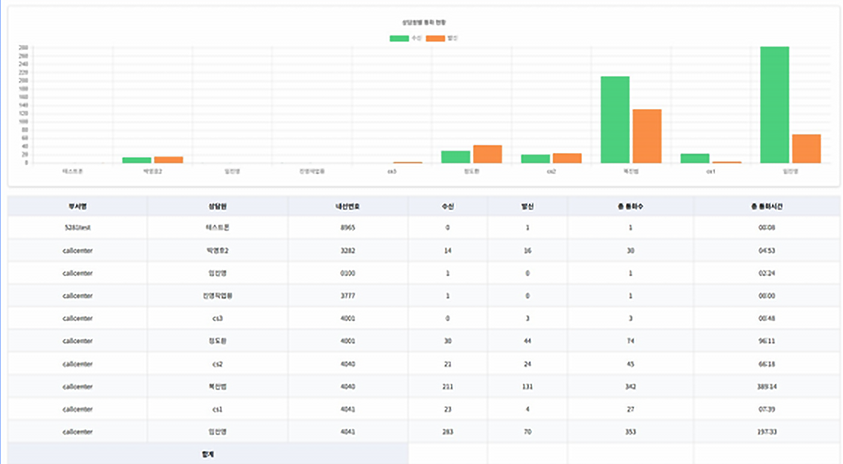This screenshot has width=843, height=464.
Task: Select extension cell 3777
Action: coord(347,296)
